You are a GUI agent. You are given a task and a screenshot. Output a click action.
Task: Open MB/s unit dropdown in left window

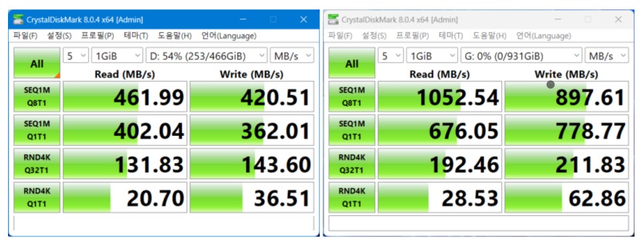pos(291,56)
